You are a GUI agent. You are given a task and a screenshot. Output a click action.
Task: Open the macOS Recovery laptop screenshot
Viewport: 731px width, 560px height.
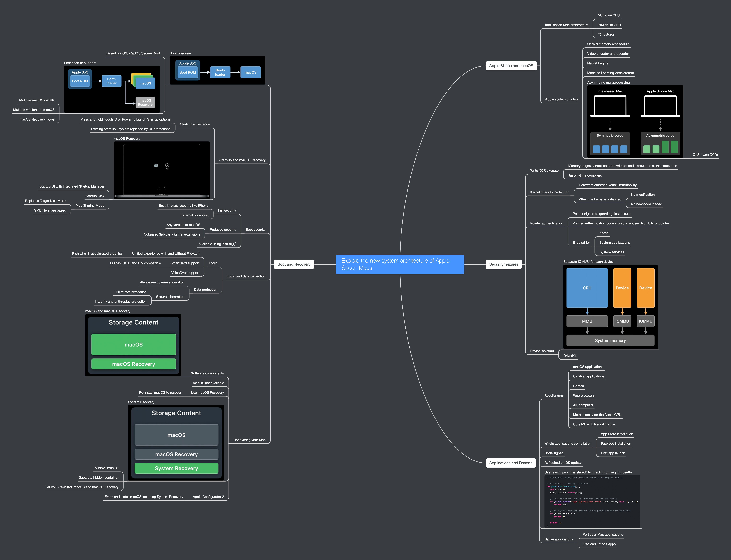(x=162, y=170)
